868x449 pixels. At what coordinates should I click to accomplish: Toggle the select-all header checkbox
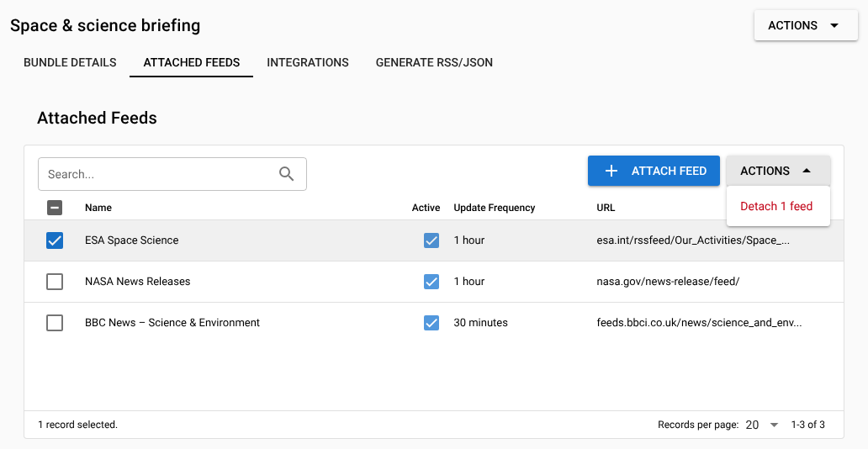coord(55,208)
